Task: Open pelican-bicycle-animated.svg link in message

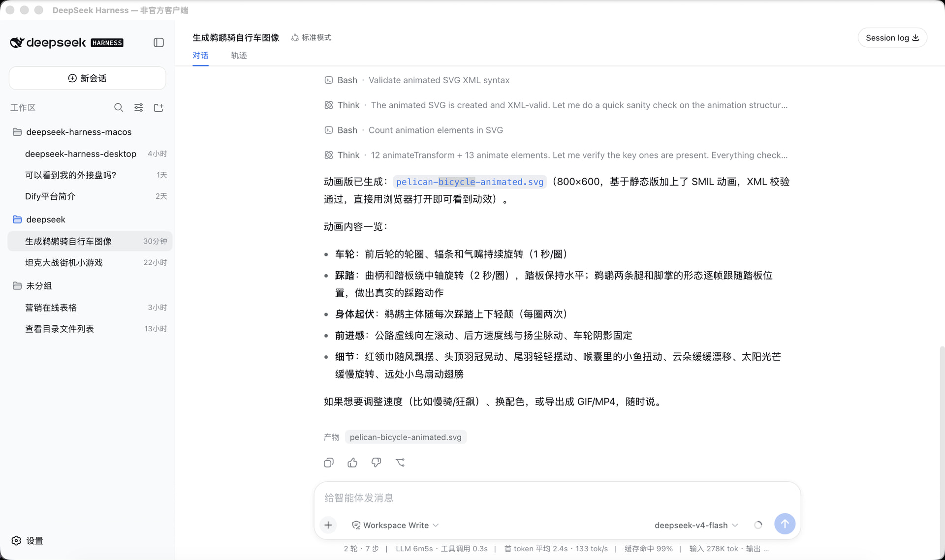Action: pyautogui.click(x=470, y=182)
